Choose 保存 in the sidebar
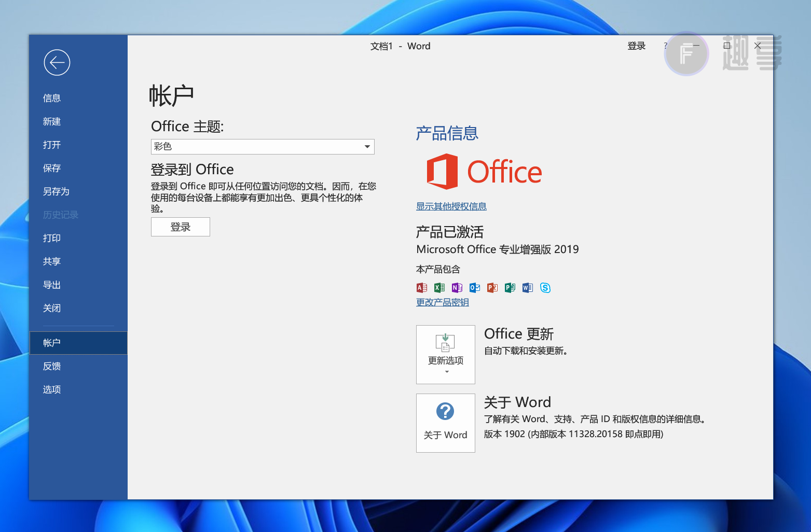Screen dimensions: 811x532 [x=78, y=168]
